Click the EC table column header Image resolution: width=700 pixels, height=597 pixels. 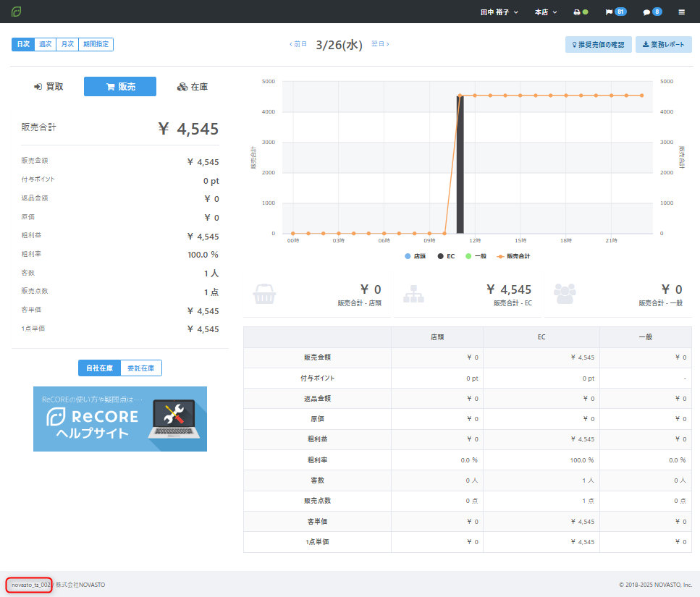coord(541,337)
